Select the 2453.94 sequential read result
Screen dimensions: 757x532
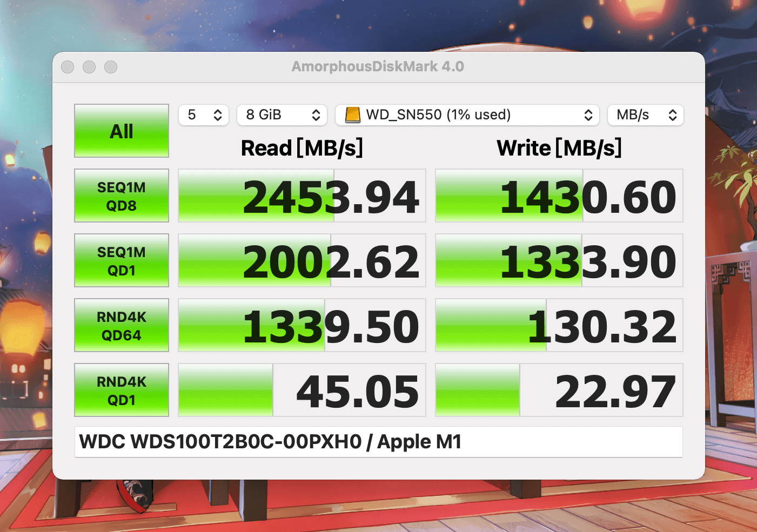click(302, 196)
